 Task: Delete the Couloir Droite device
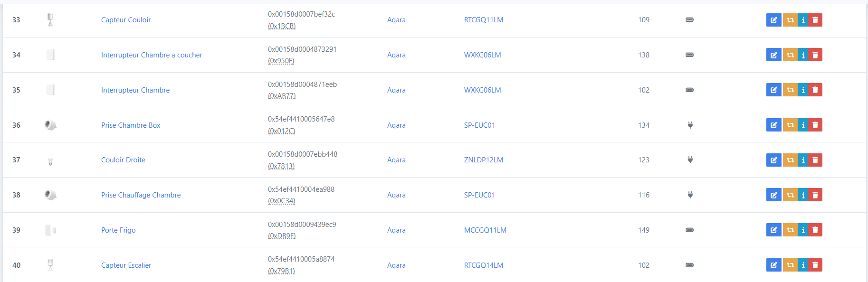(x=815, y=160)
